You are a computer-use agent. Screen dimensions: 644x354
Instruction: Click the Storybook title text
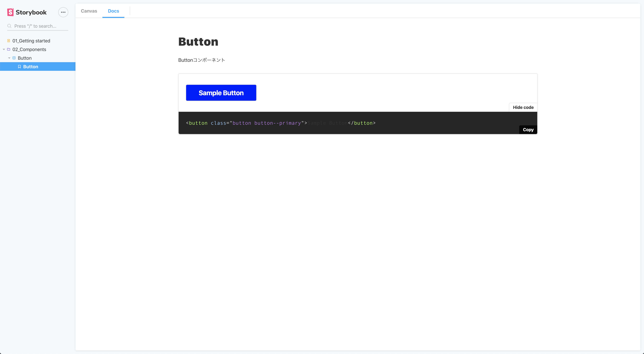coord(31,12)
